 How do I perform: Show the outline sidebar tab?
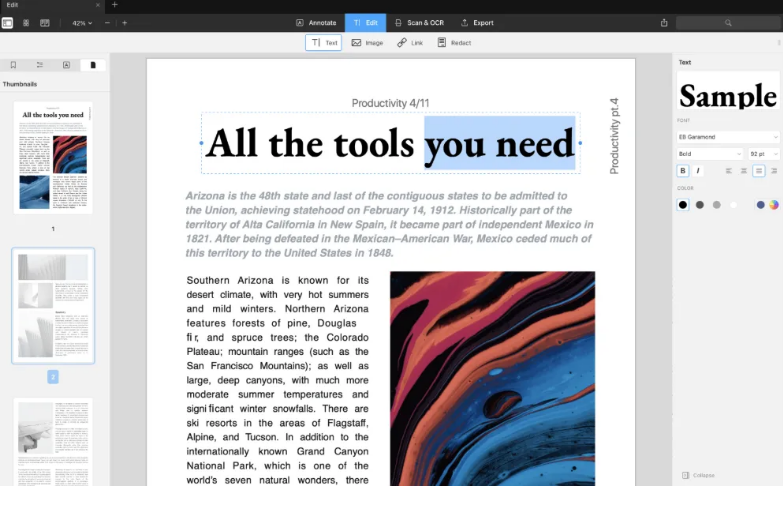click(x=39, y=65)
